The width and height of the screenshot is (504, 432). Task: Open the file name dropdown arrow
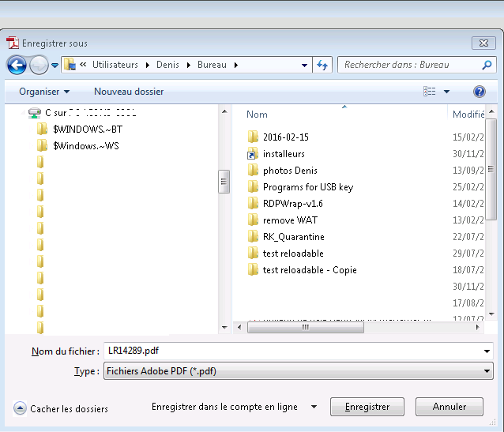coord(487,351)
